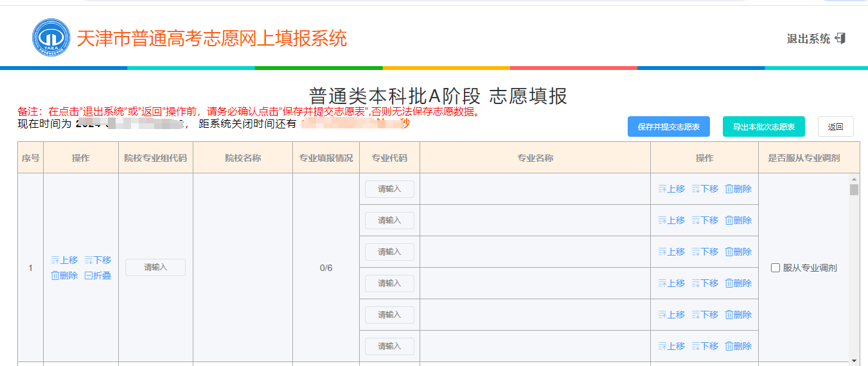Click 下移 in the first major row
The image size is (868, 366).
pyautogui.click(x=705, y=189)
